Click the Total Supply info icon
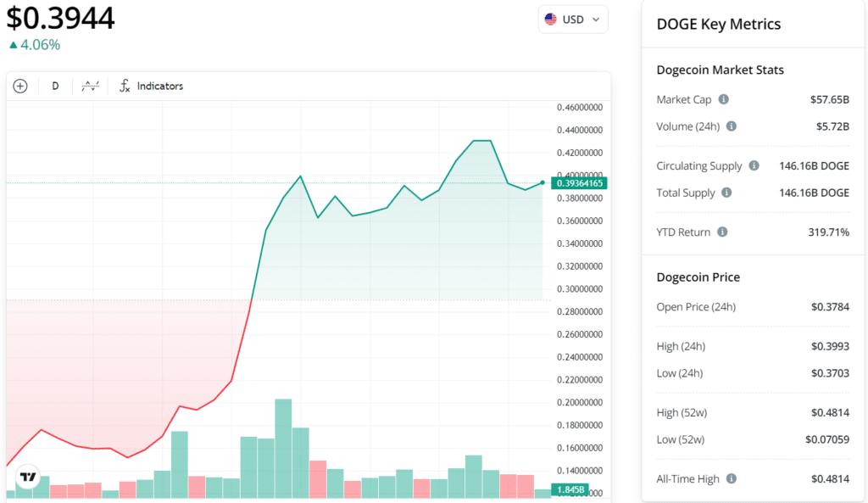Viewport: 868px width, 503px height. [x=726, y=193]
